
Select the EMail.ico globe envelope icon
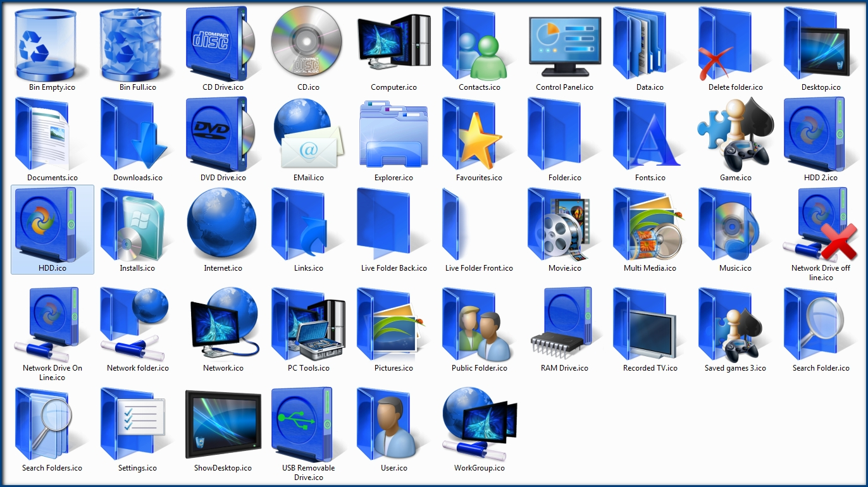(308, 133)
